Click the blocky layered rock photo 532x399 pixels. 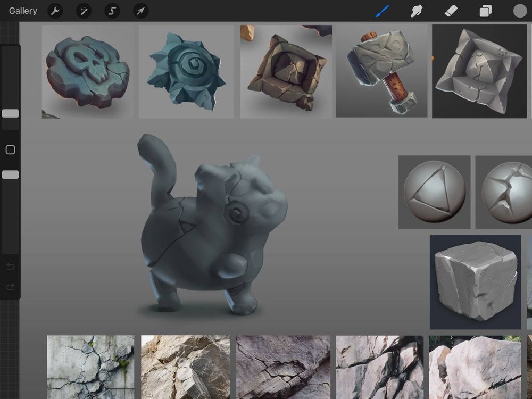click(380, 367)
